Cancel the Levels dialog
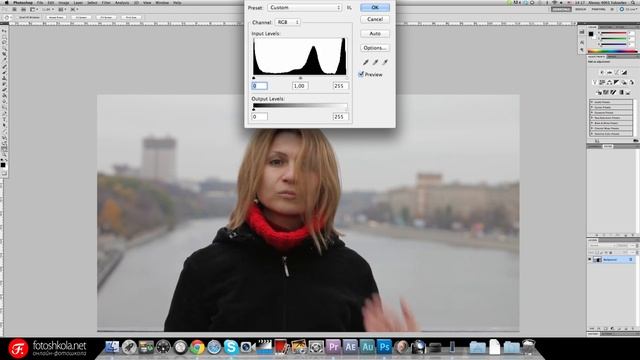The height and width of the screenshot is (360, 640). click(x=375, y=19)
